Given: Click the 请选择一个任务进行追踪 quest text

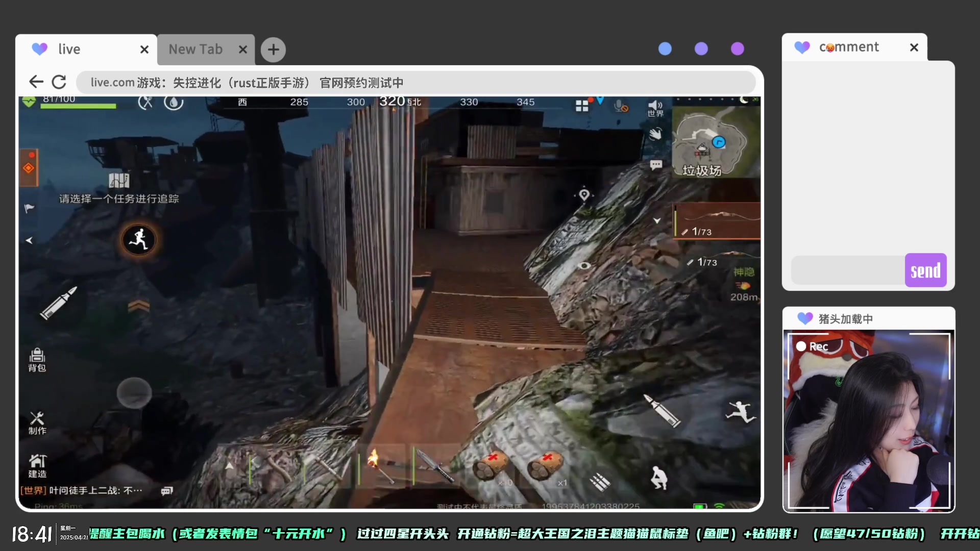Looking at the screenshot, I should (x=119, y=199).
